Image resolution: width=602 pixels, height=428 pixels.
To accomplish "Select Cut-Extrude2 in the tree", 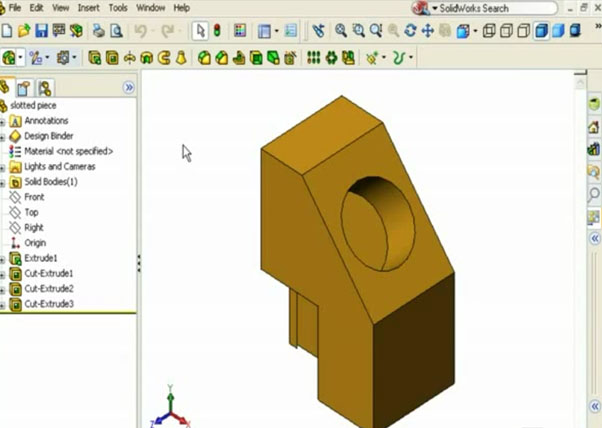I will (x=49, y=289).
